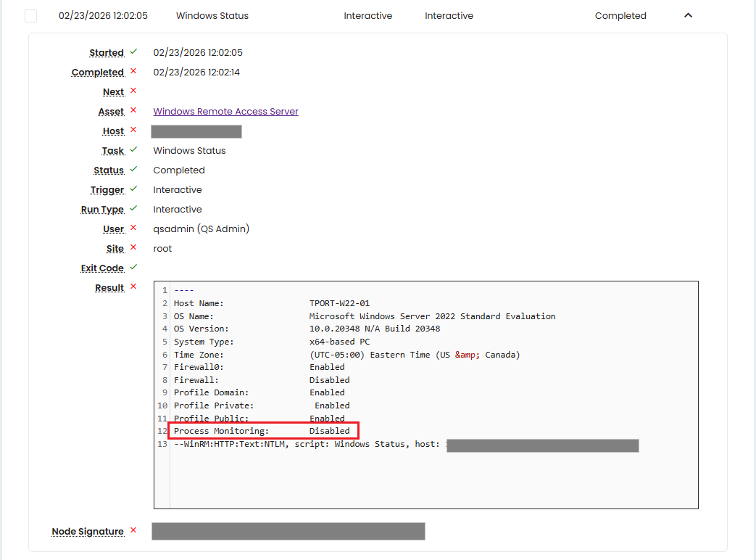Click the Process Monitoring line in result
Screen dimensions: 756x560
(x=262, y=431)
